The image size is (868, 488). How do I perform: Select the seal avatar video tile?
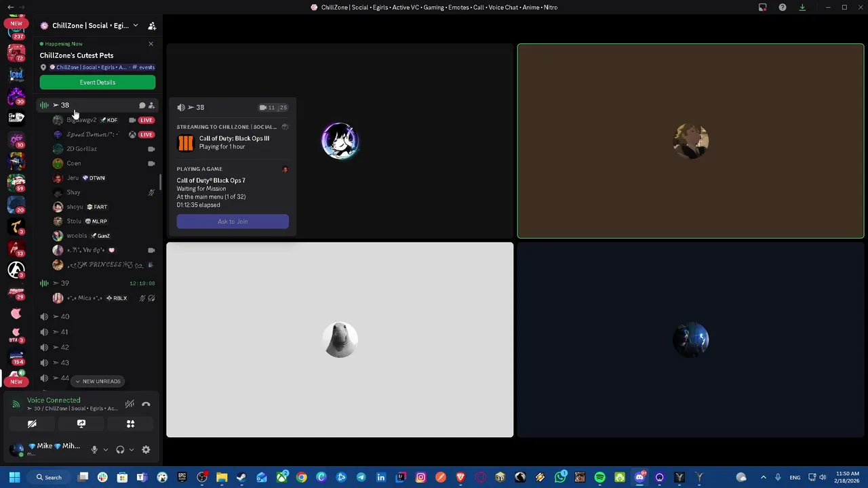tap(340, 340)
